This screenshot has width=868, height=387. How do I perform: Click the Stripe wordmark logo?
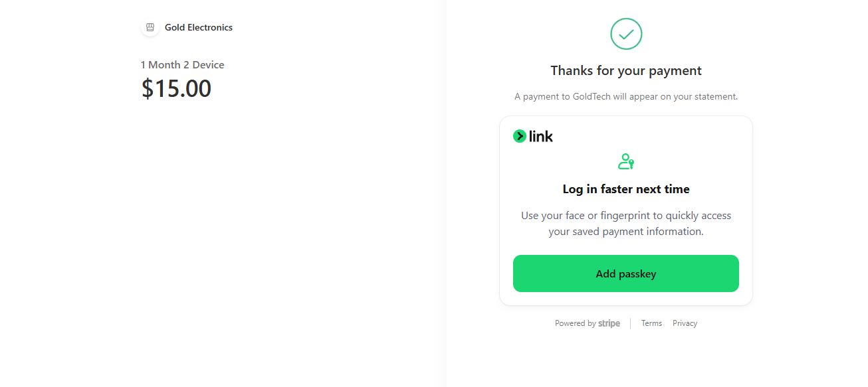[609, 324]
